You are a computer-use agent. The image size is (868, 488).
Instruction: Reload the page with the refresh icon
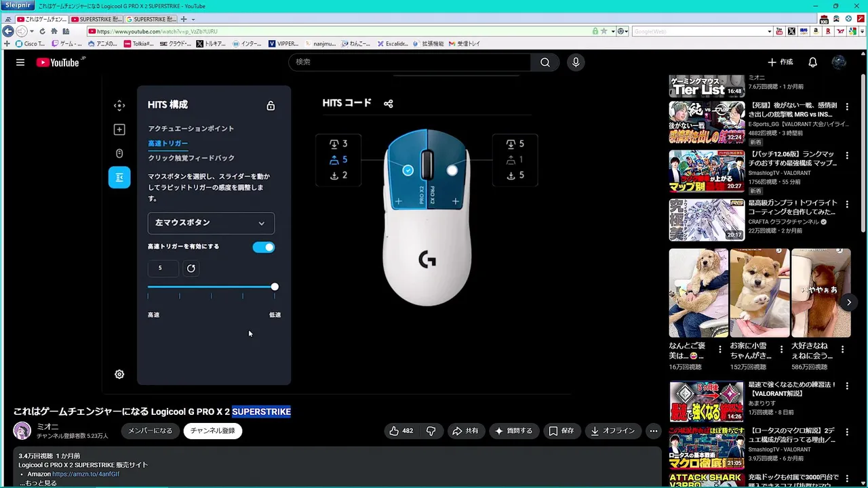[x=42, y=31]
